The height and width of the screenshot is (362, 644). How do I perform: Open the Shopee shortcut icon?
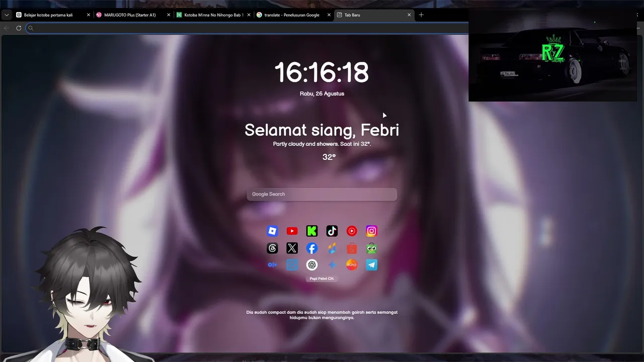tap(352, 248)
